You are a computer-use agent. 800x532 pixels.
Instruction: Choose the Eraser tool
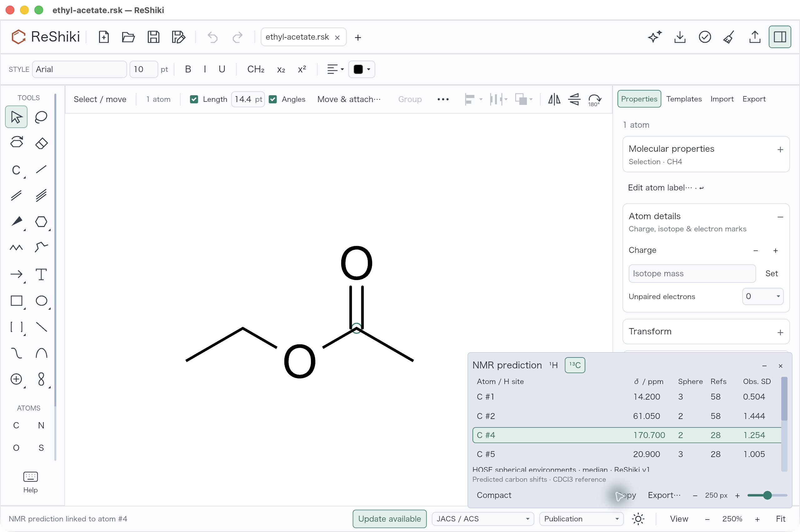coord(41,143)
